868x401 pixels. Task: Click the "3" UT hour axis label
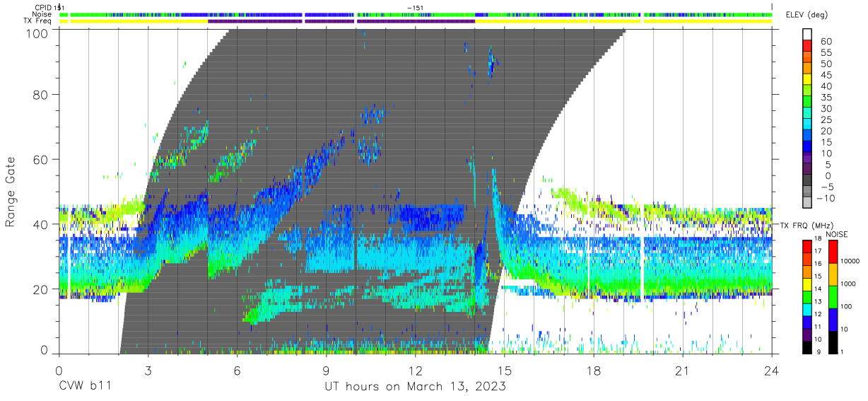(x=148, y=371)
